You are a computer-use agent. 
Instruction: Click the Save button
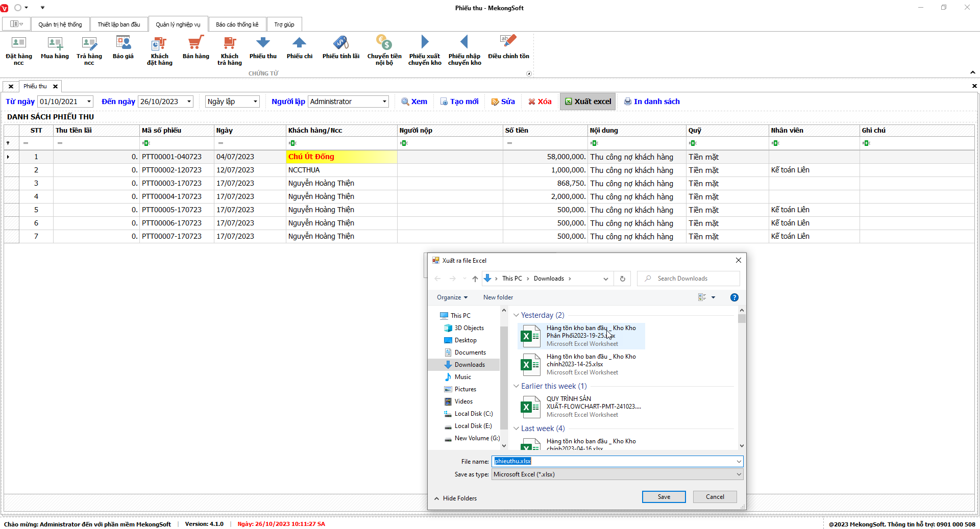664,497
